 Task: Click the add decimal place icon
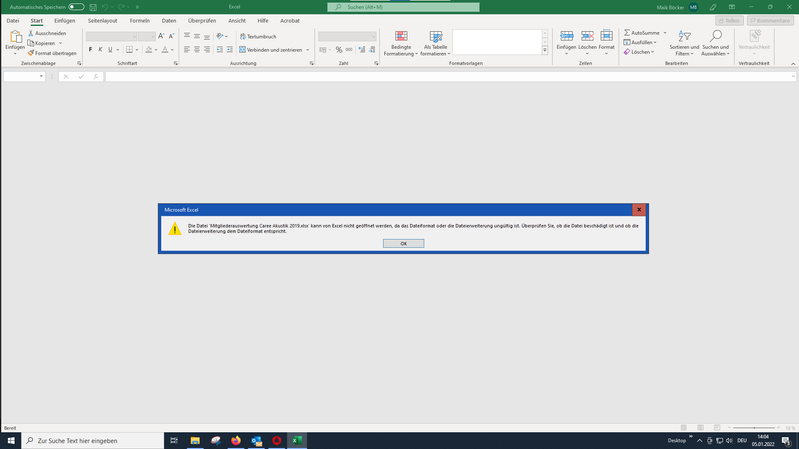point(362,50)
